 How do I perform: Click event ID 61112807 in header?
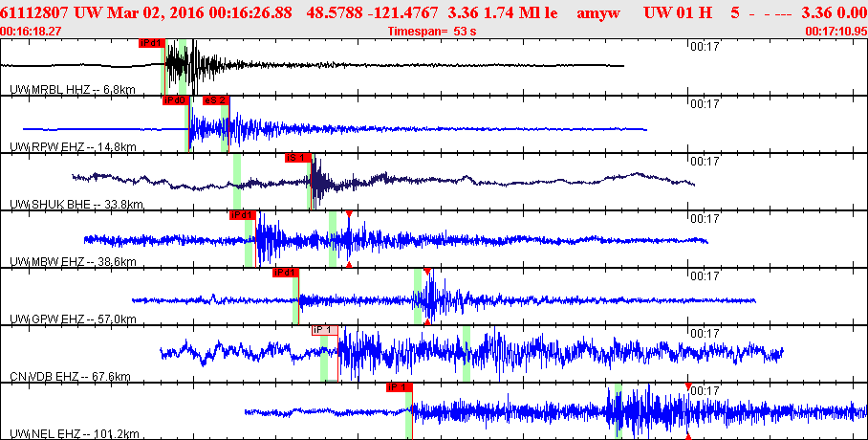pos(36,13)
